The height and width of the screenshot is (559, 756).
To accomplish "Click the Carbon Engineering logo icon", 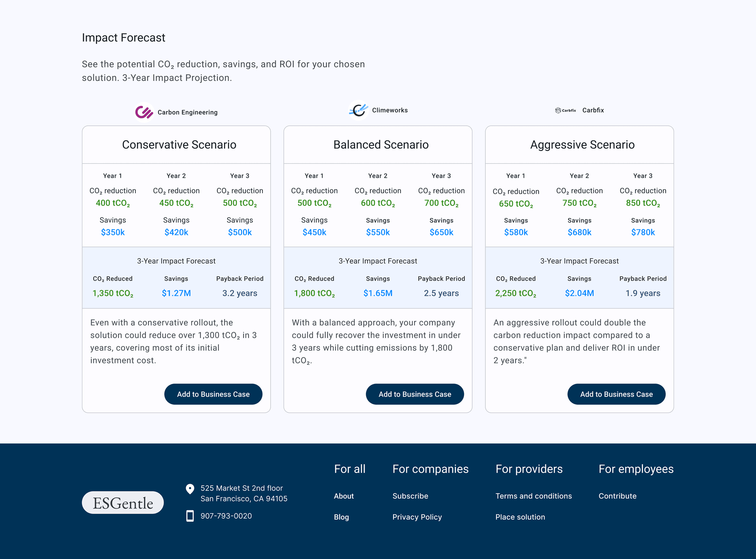I will (144, 112).
